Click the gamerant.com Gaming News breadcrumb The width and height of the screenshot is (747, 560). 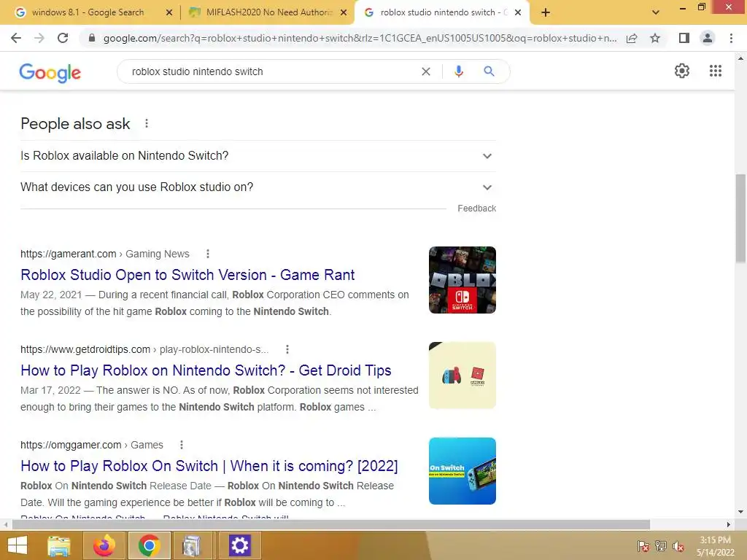point(105,254)
